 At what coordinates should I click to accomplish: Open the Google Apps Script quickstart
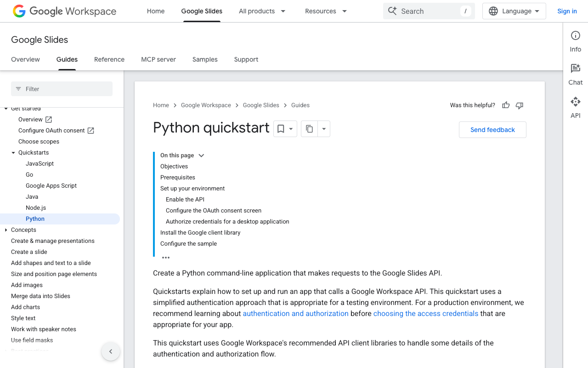(51, 186)
